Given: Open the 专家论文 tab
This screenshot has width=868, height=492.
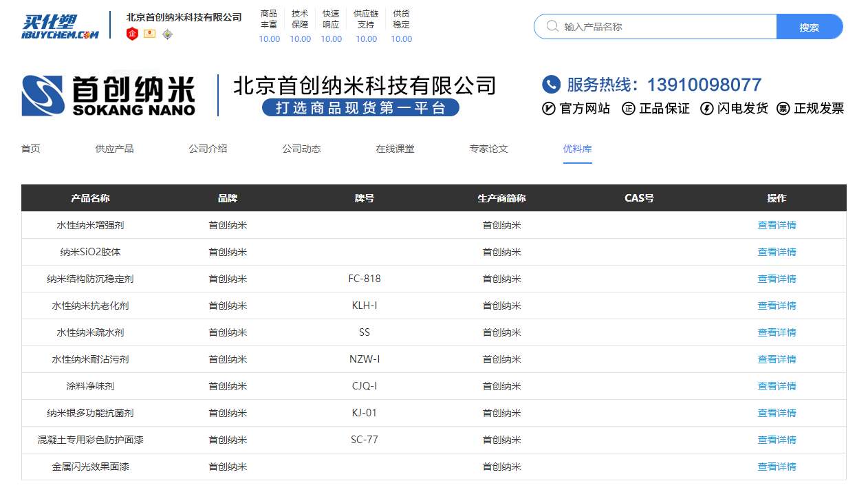Looking at the screenshot, I should click(489, 149).
